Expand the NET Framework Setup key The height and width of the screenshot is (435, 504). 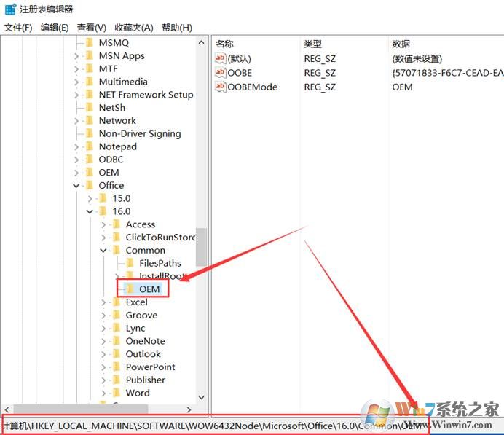click(x=76, y=95)
